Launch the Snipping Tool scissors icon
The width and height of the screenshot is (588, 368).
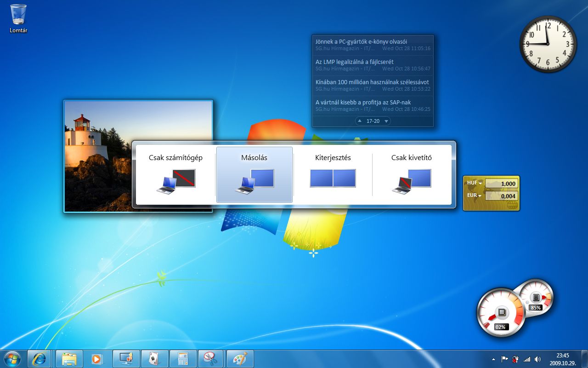[x=211, y=358]
